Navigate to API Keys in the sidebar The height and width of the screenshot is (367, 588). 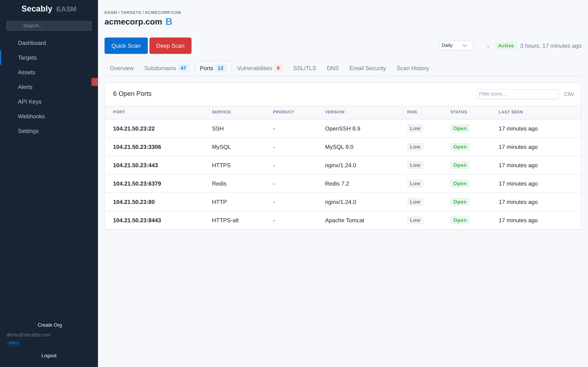click(30, 102)
